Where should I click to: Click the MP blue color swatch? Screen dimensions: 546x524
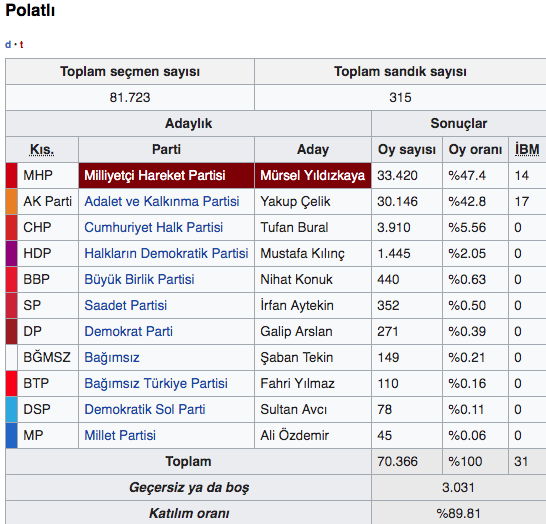pyautogui.click(x=11, y=436)
